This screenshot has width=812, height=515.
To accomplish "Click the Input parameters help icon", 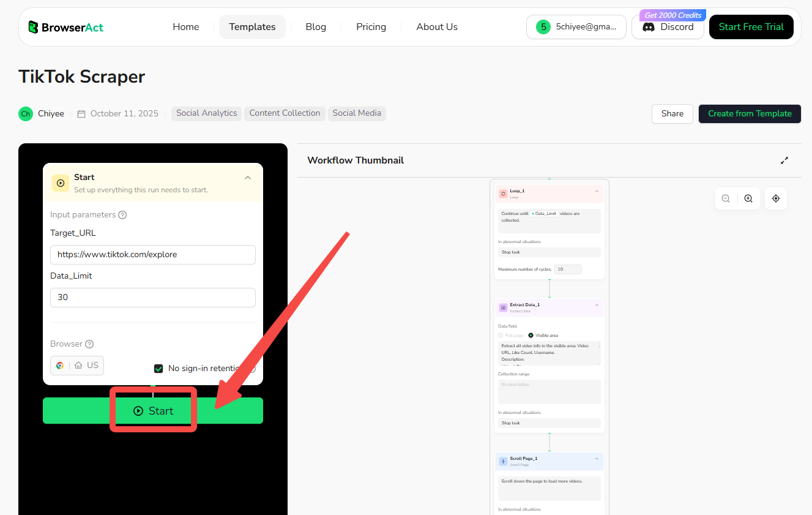I will [122, 215].
